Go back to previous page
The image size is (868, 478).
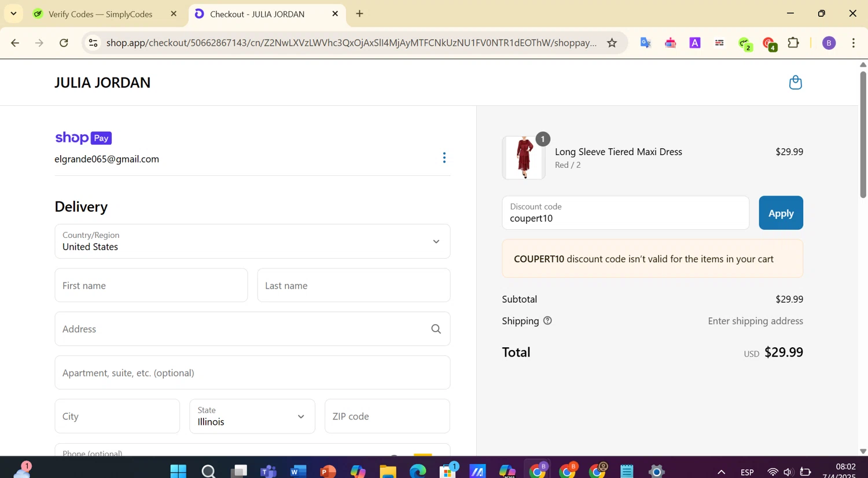(x=15, y=43)
